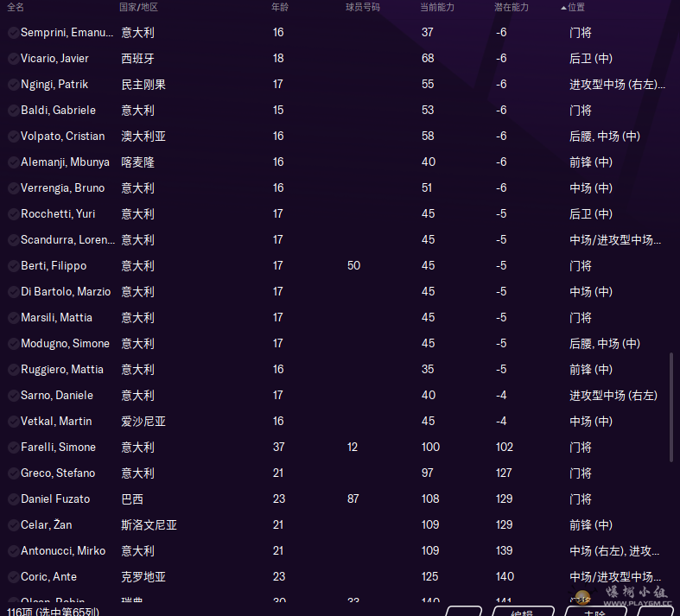Click the round tick icon for Vicario, Javier
The height and width of the screenshot is (616, 680).
pyautogui.click(x=13, y=59)
